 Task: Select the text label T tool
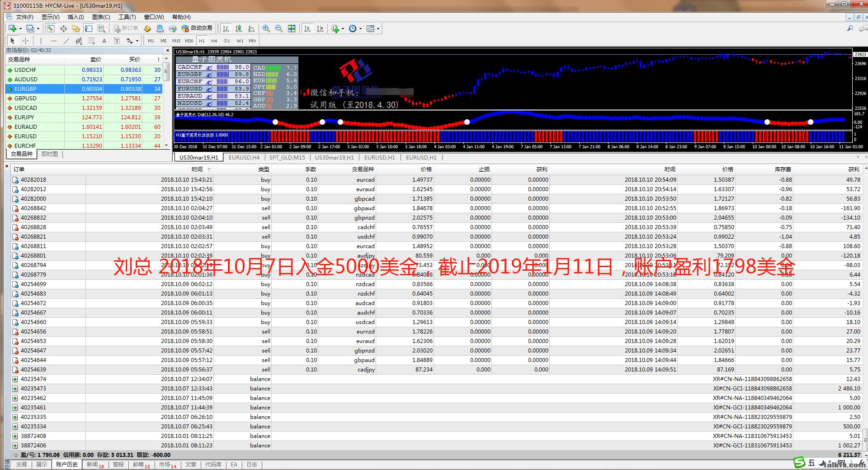click(117, 41)
